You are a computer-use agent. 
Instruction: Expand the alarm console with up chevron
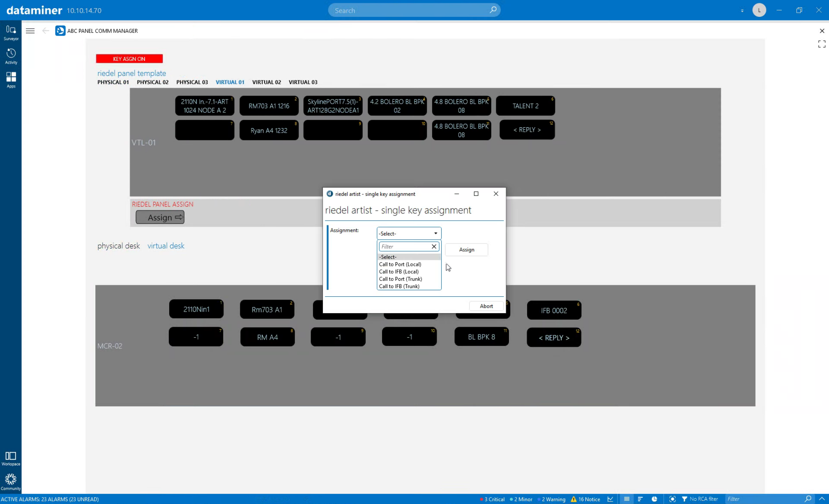(x=822, y=499)
